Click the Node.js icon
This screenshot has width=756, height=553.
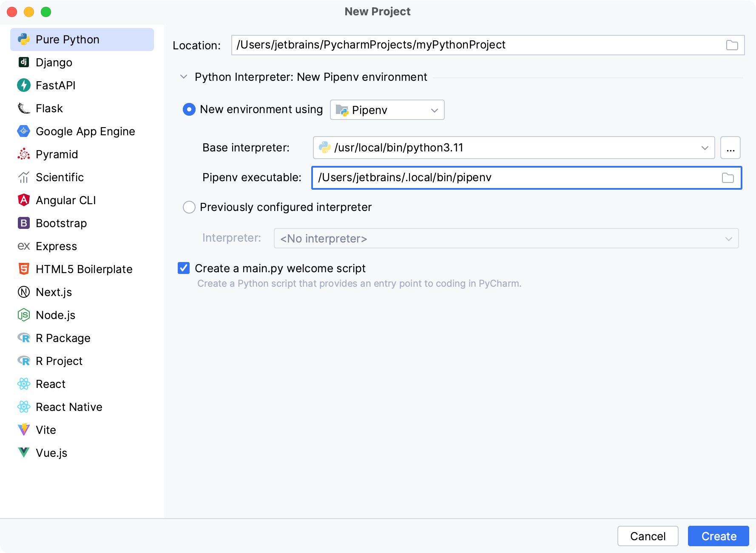click(24, 315)
